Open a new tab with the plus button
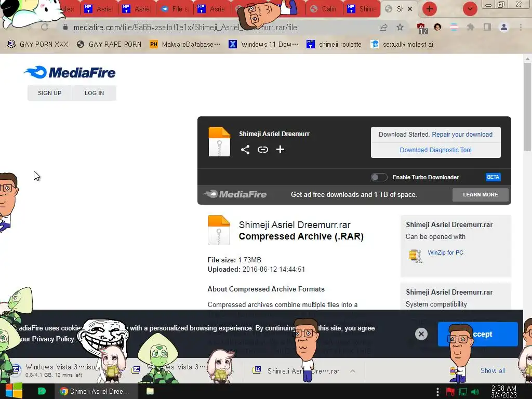 point(430,9)
